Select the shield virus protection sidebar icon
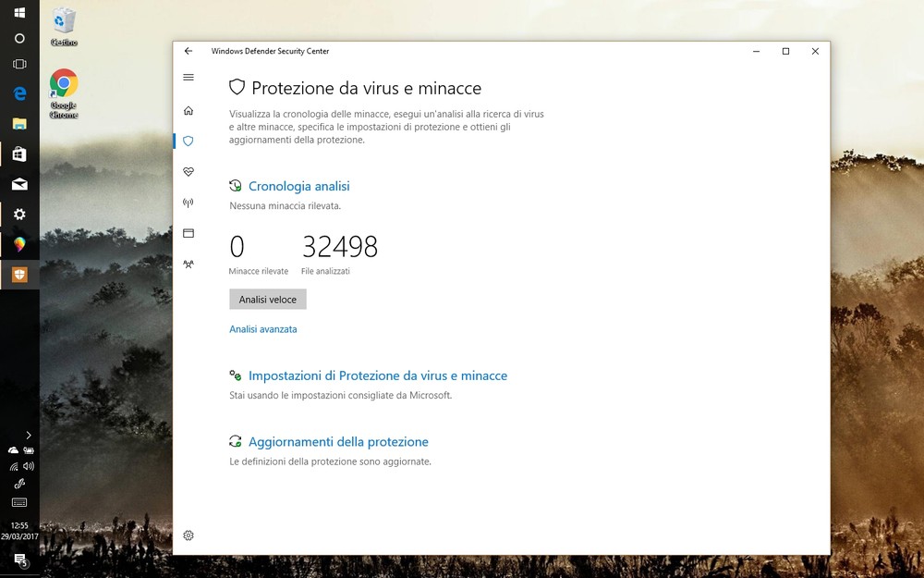 point(188,141)
